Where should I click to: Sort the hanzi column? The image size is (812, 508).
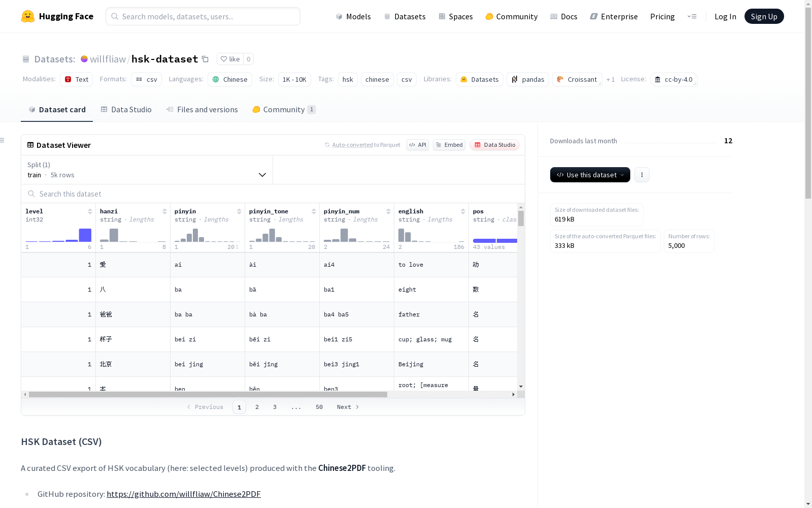click(164, 211)
